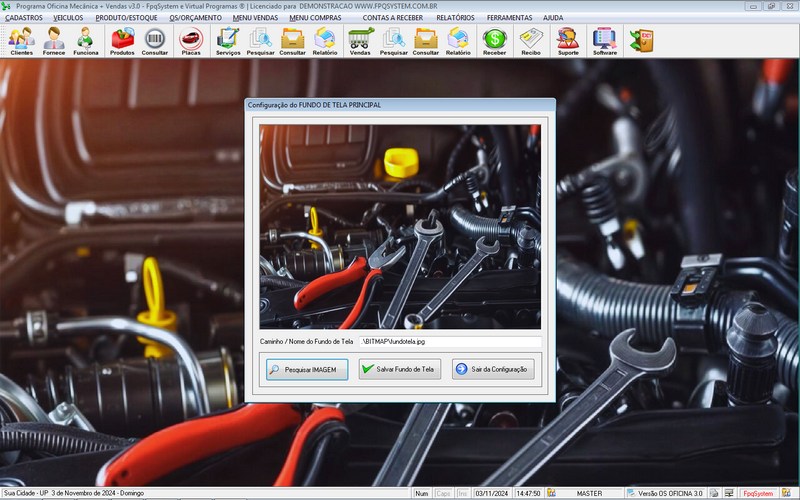Click the Pesquisar IMAGEM button
This screenshot has height=500, width=800.
pos(307,369)
